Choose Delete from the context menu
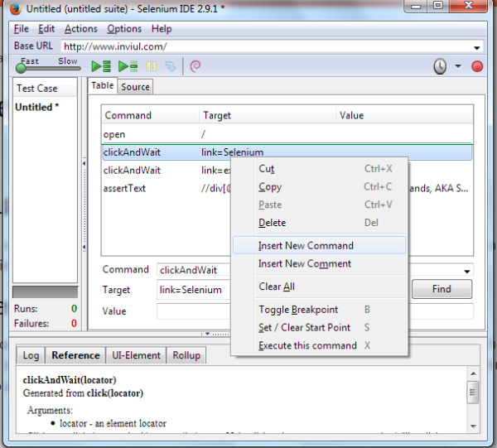 319,223
